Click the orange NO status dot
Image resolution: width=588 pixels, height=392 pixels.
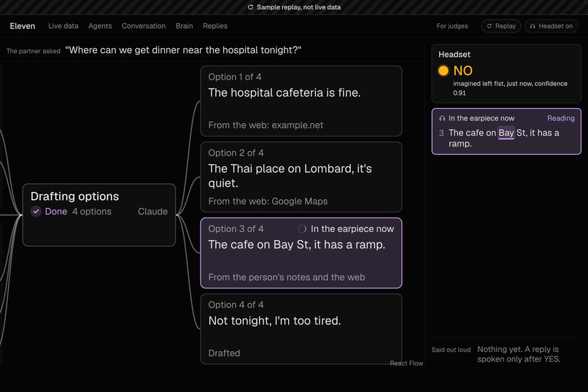pos(444,71)
